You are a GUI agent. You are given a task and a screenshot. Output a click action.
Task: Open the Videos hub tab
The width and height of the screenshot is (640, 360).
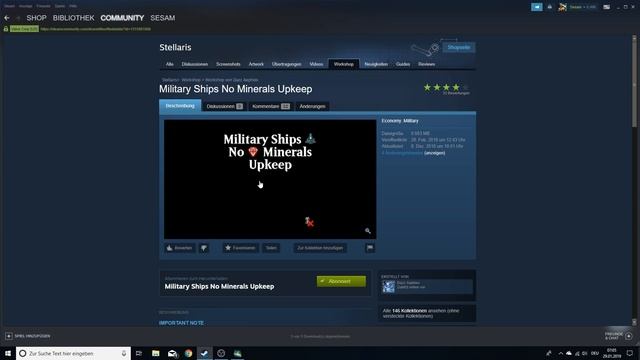tap(316, 64)
